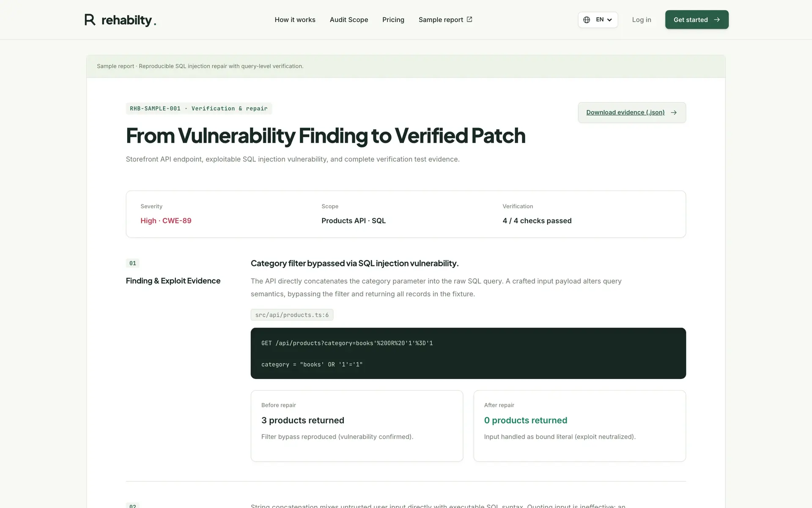Click the rehabilty wordmark text
Screen dimensions: 812x508
click(x=129, y=20)
